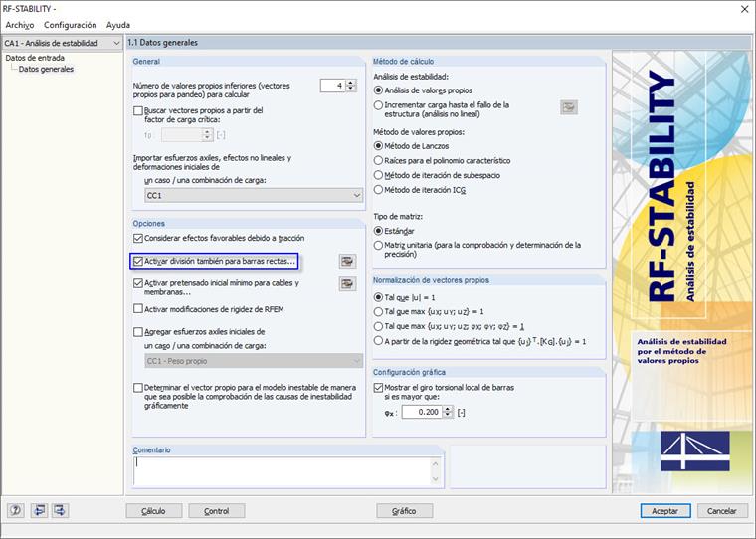Viewport: 756px width, 539px height.
Task: Open settings icon for initial minimum prestress
Action: (x=347, y=284)
